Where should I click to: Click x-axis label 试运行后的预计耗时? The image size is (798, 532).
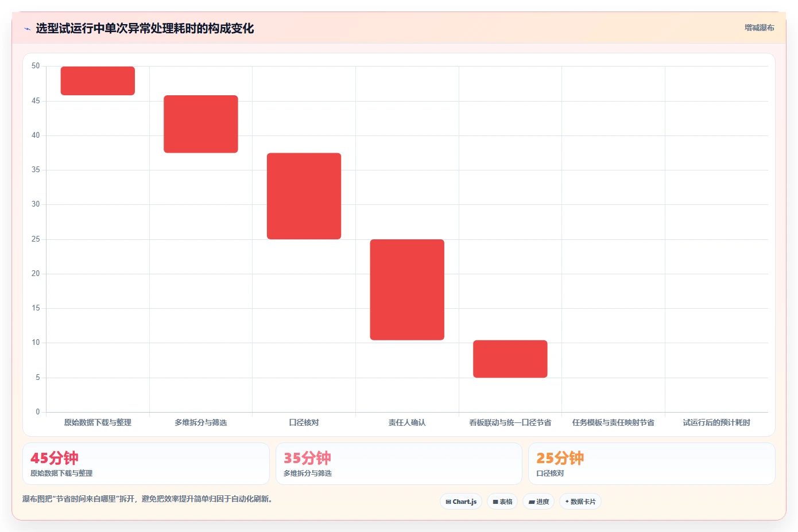(x=716, y=422)
